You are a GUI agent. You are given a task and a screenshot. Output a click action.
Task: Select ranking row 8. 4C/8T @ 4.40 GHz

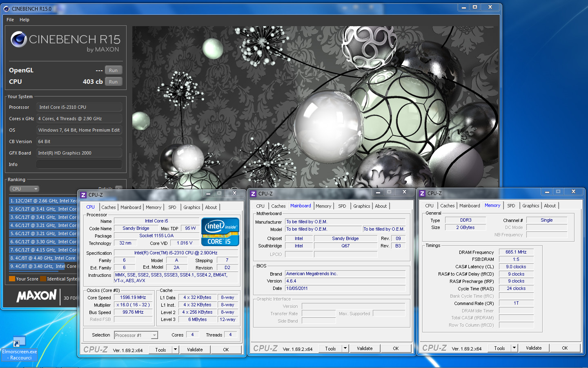(x=43, y=258)
